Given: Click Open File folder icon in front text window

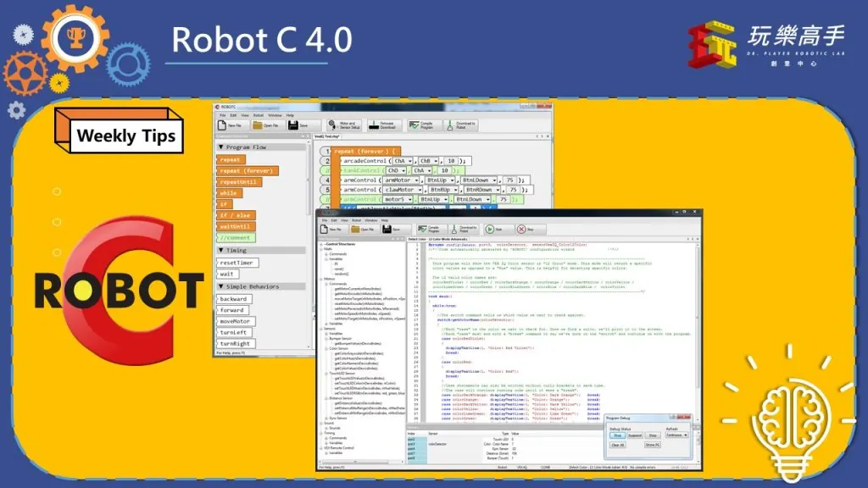Looking at the screenshot, I should coord(355,229).
